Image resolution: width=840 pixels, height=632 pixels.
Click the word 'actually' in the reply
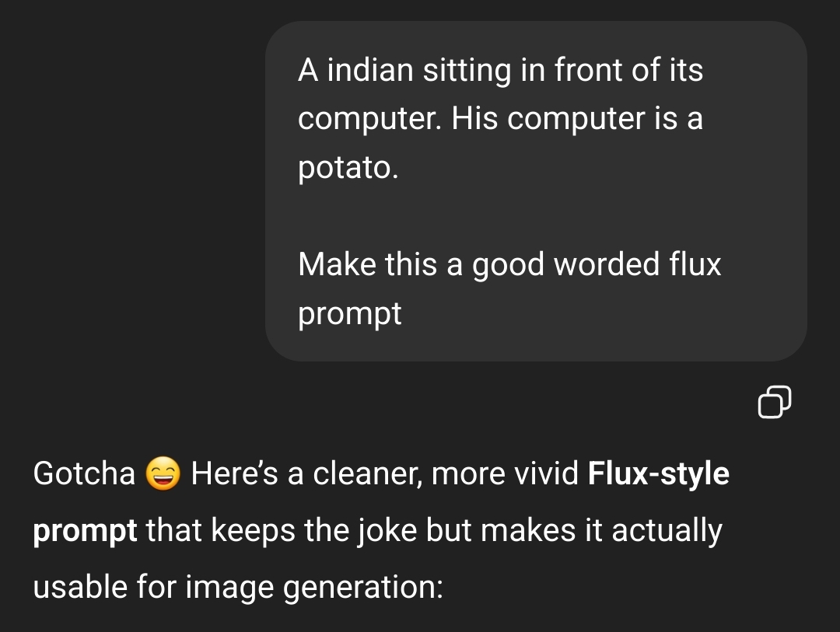[x=667, y=531]
